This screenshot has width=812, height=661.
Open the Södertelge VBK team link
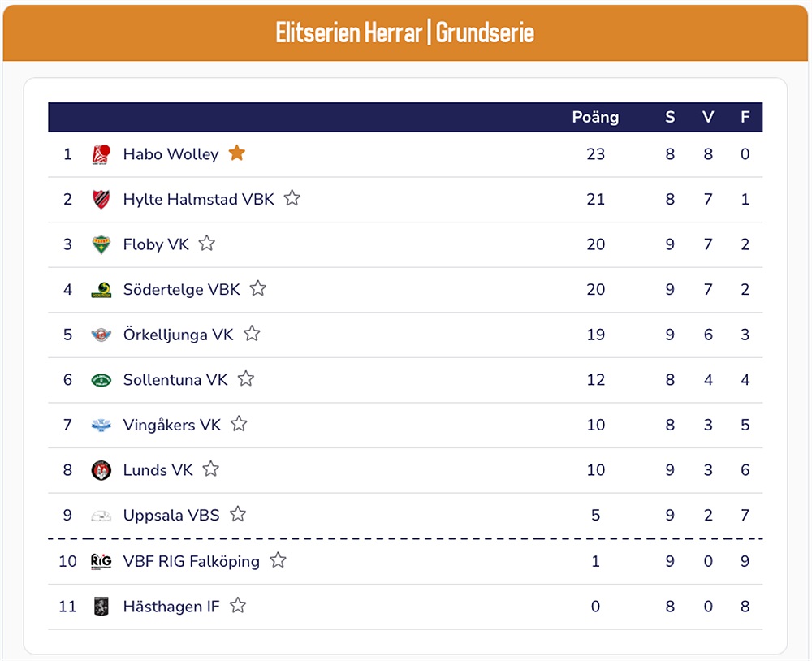[x=181, y=290]
